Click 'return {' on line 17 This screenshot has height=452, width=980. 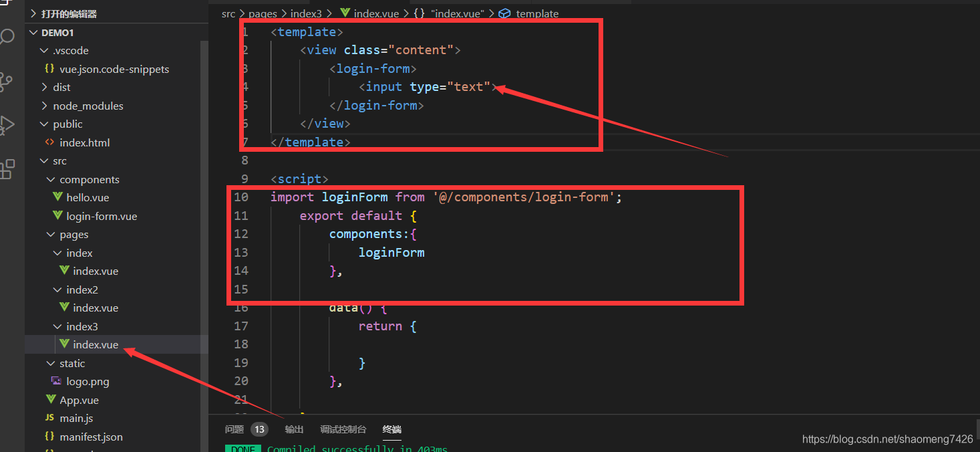tap(387, 326)
